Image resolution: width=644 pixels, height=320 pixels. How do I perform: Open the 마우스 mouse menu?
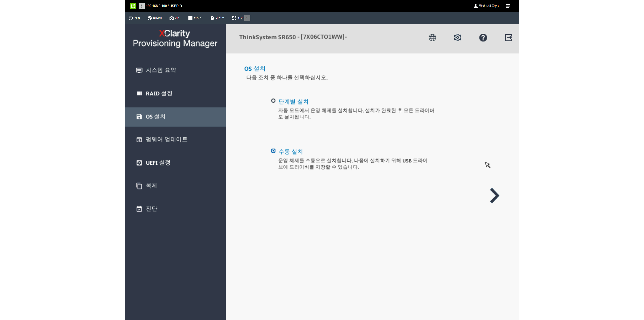tap(217, 18)
